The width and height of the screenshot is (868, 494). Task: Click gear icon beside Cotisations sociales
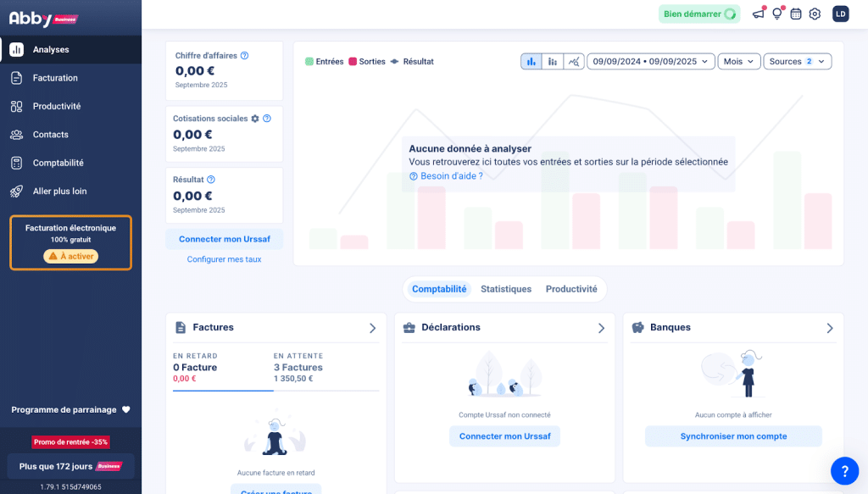point(255,119)
